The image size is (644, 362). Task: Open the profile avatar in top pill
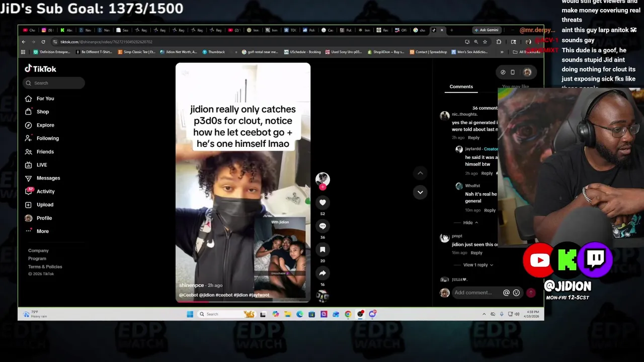tap(527, 72)
